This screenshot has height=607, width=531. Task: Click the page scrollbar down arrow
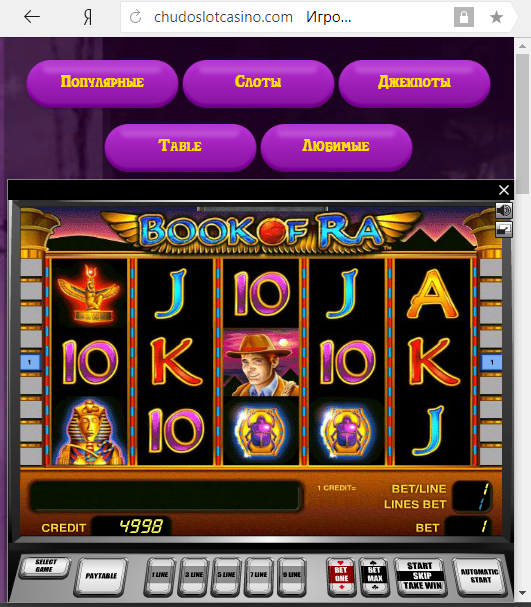(522, 593)
